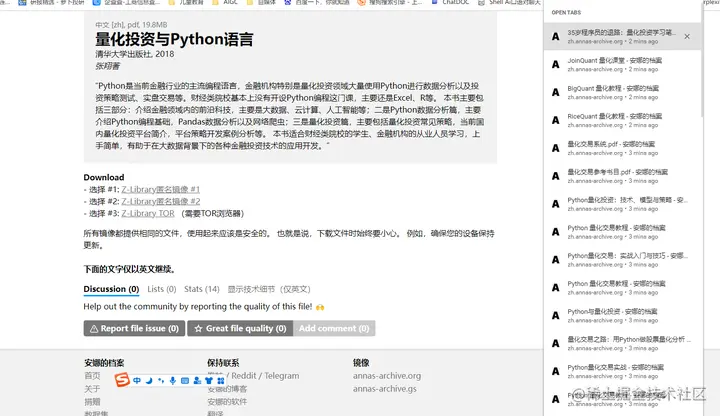Click favicon of 量化交易参考书目.pdf tab
This screenshot has height=416, width=720.
556,176
